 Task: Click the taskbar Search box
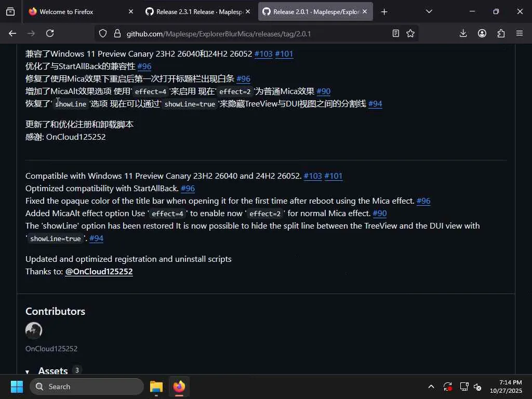click(87, 387)
